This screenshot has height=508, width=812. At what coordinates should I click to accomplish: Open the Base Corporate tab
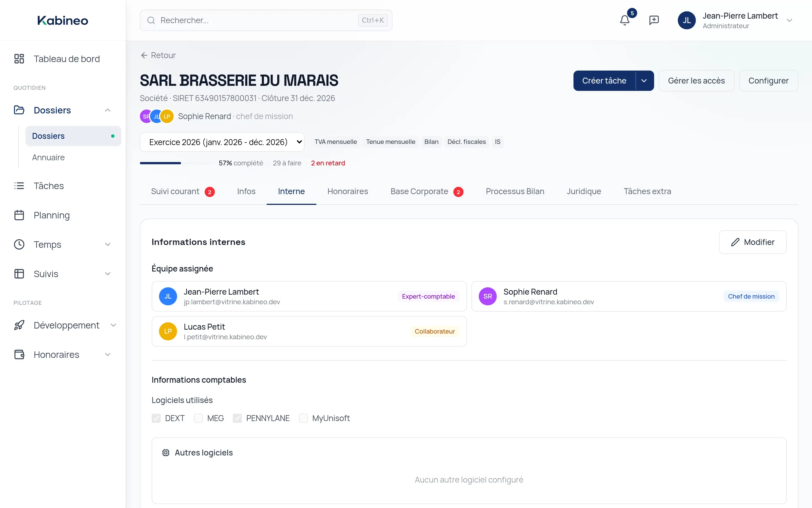[x=427, y=192]
